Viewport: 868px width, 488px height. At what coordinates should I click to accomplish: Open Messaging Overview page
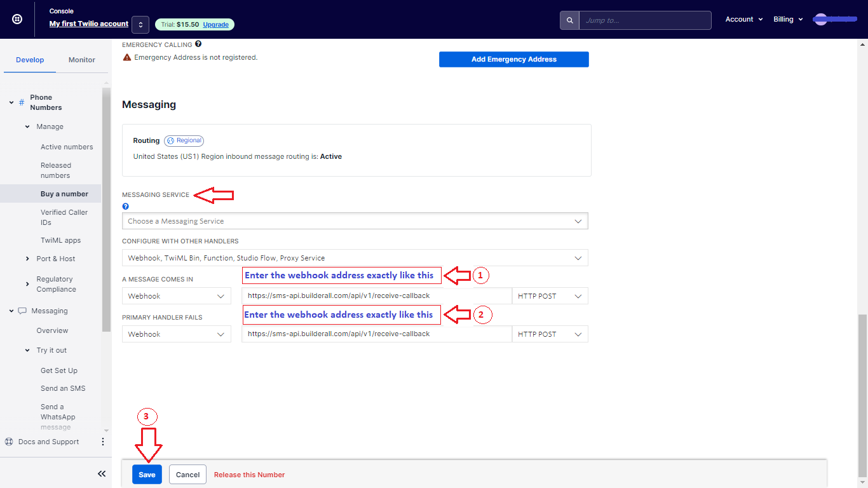pyautogui.click(x=52, y=330)
